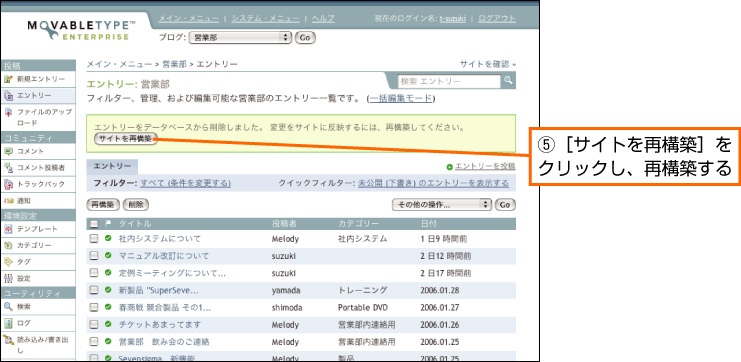Click the 投稿者 column header

284,224
